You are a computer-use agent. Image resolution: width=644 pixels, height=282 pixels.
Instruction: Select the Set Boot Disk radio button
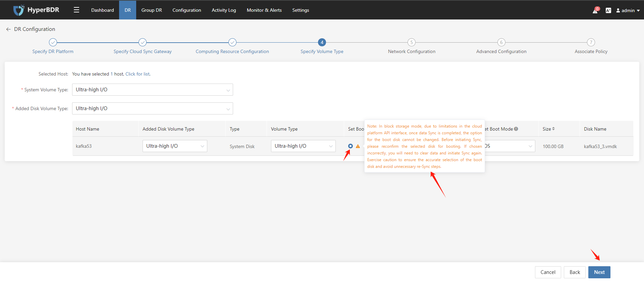[351, 146]
